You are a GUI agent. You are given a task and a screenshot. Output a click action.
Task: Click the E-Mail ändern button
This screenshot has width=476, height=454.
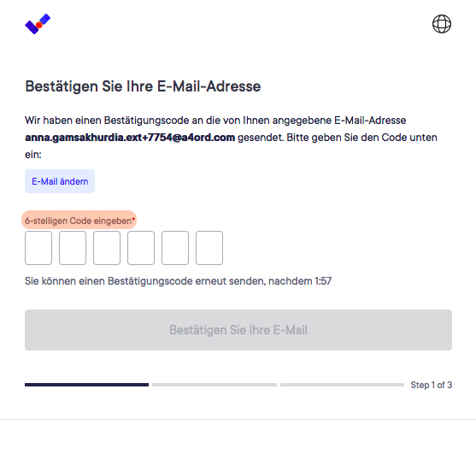tap(60, 181)
